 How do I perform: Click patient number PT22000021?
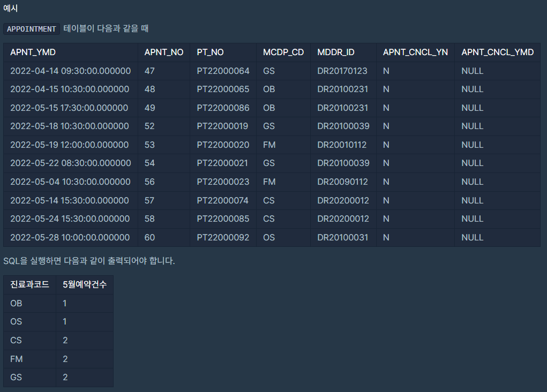[222, 163]
